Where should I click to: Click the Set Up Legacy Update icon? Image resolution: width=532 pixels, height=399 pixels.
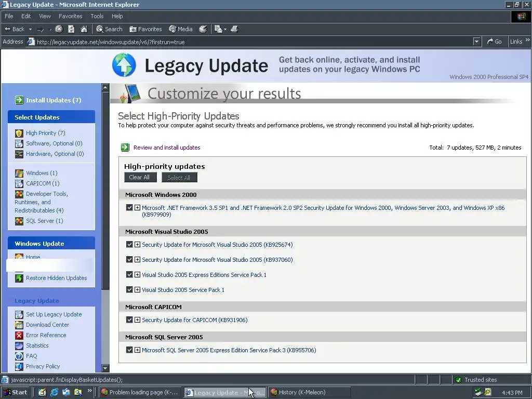tap(19, 314)
